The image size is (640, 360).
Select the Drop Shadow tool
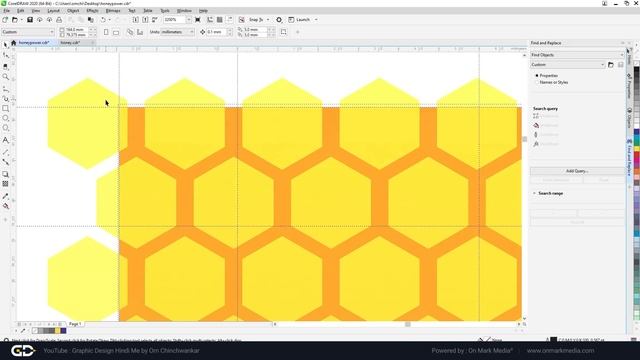[5, 174]
